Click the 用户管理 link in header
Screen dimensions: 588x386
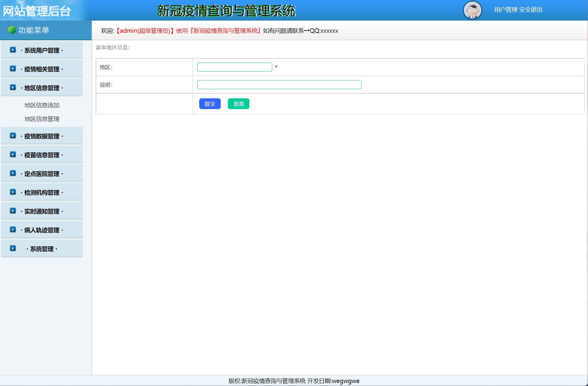(506, 10)
